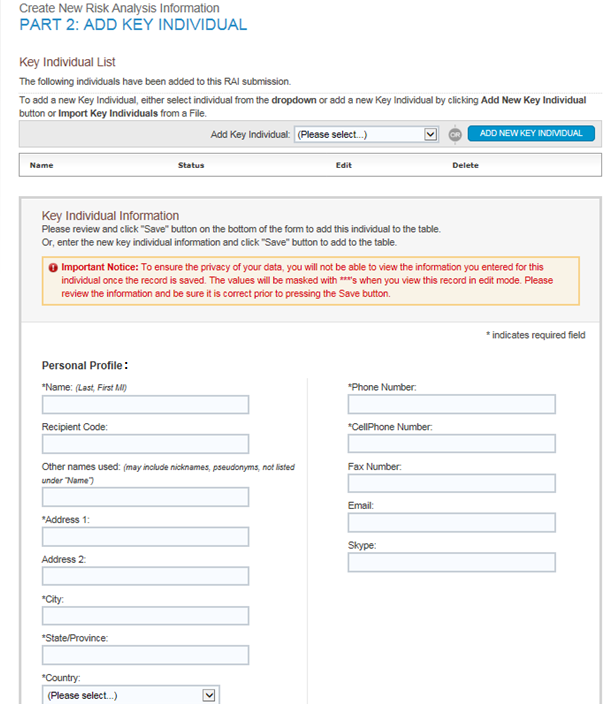This screenshot has width=603, height=704.
Task: Expand the Country selection dropdown
Action: 131,696
